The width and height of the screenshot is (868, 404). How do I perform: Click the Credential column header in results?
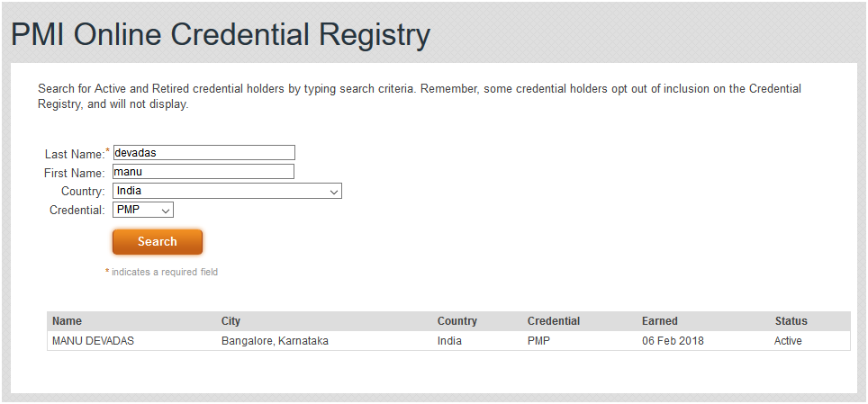pos(554,321)
